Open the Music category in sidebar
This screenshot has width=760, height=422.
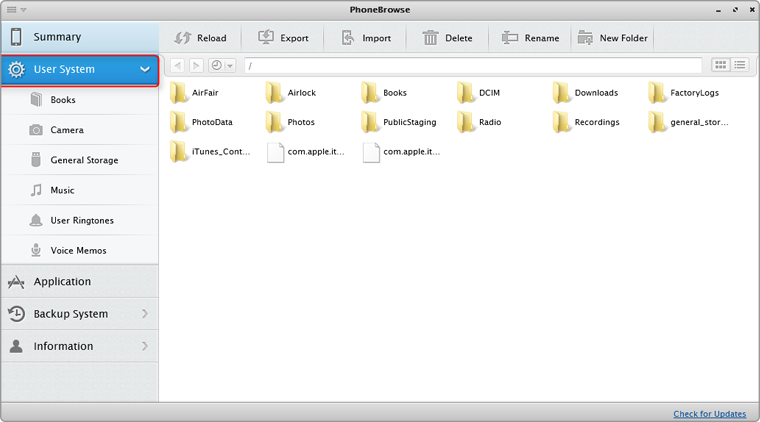pyautogui.click(x=62, y=190)
